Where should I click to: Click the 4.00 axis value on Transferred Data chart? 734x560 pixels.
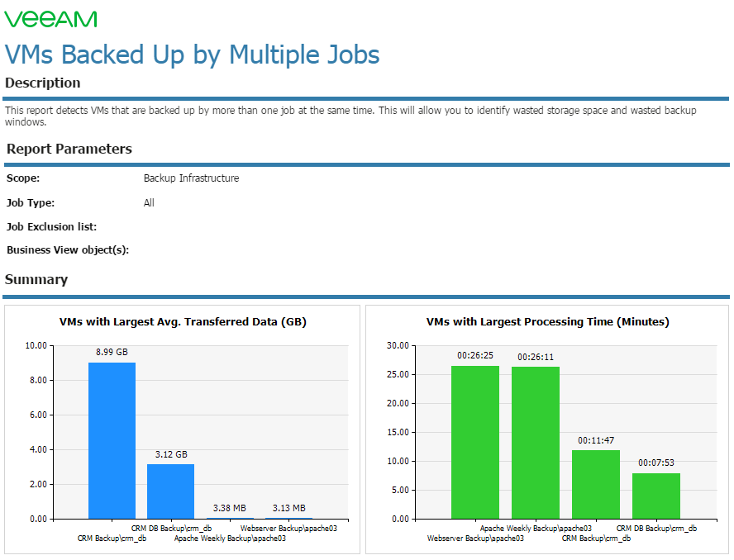[x=38, y=449]
